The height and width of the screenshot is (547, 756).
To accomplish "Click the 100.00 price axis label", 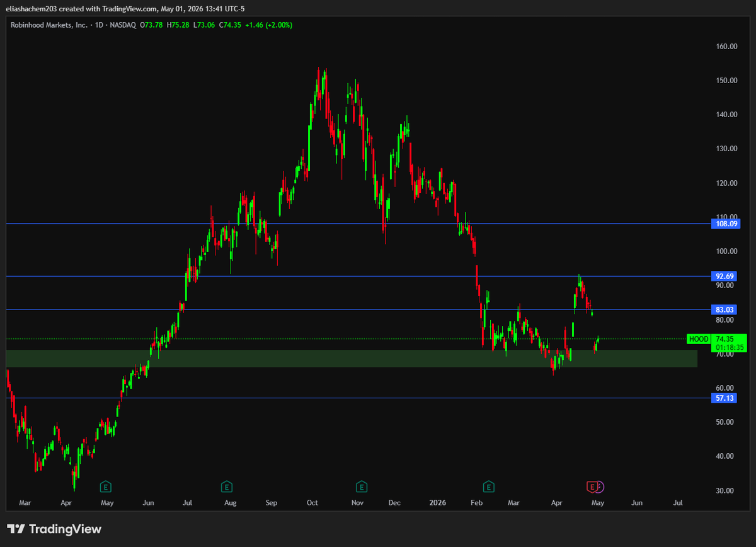I will [726, 251].
